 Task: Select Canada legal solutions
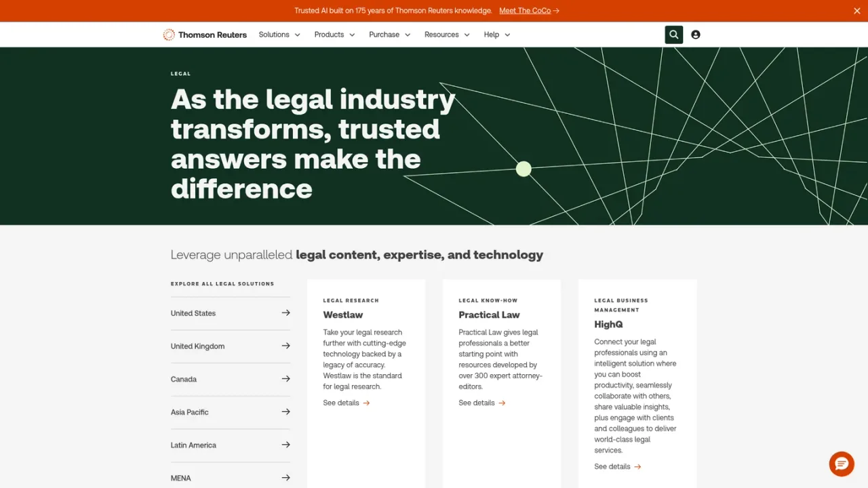(x=231, y=379)
